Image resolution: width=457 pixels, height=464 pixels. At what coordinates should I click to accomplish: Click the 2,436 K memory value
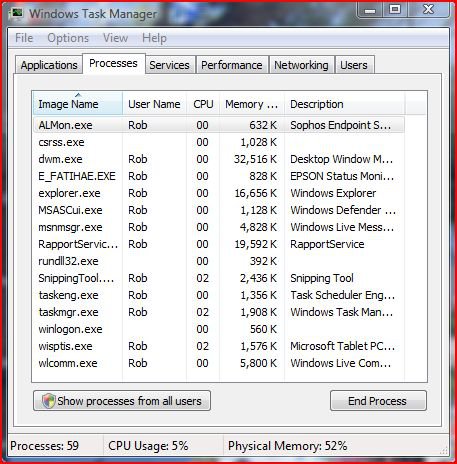pos(258,278)
